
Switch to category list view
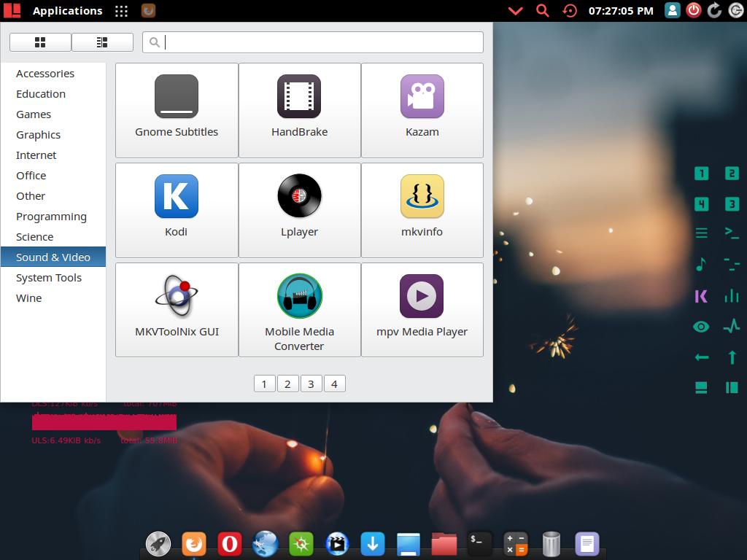102,42
